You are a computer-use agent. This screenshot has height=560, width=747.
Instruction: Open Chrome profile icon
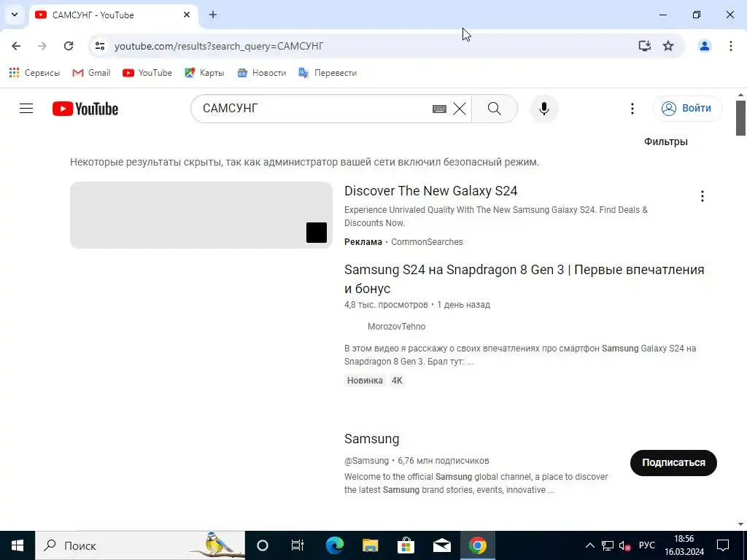coord(705,46)
